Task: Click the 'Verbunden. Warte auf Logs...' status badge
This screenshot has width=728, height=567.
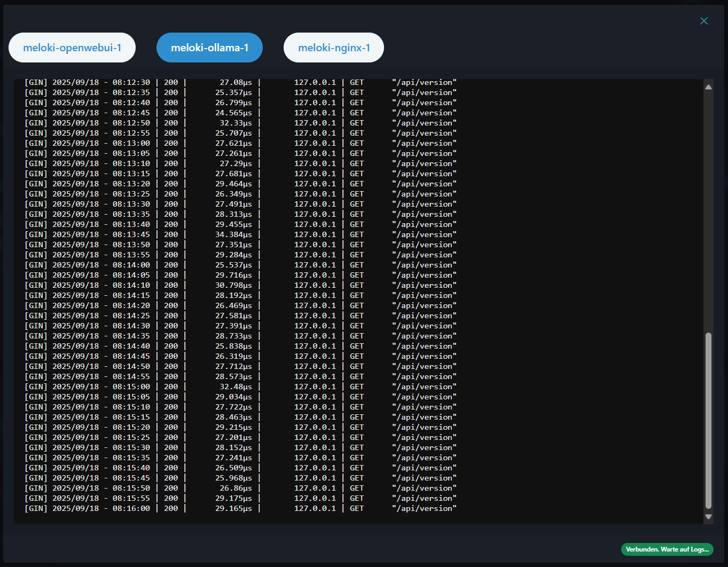Action: click(x=667, y=549)
